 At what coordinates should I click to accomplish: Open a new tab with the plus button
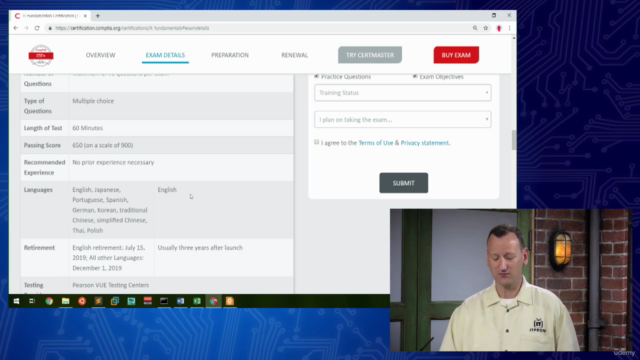(98, 16)
